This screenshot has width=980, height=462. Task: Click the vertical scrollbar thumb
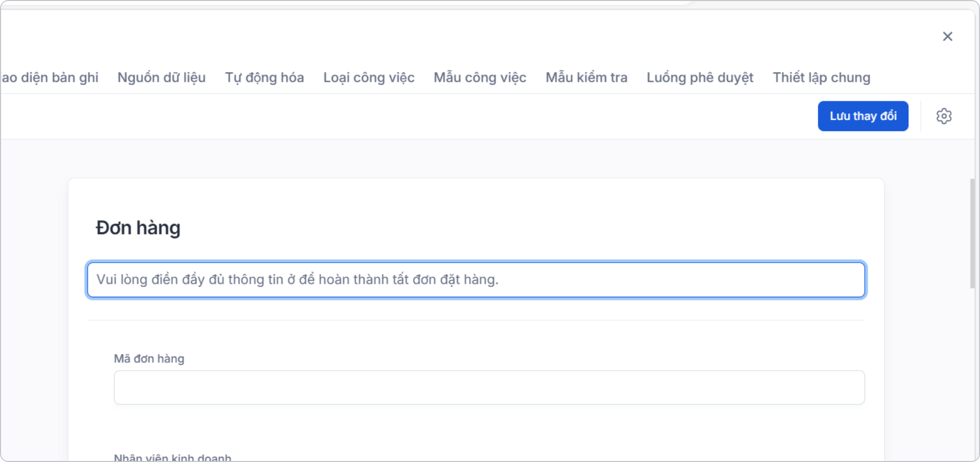point(972,234)
